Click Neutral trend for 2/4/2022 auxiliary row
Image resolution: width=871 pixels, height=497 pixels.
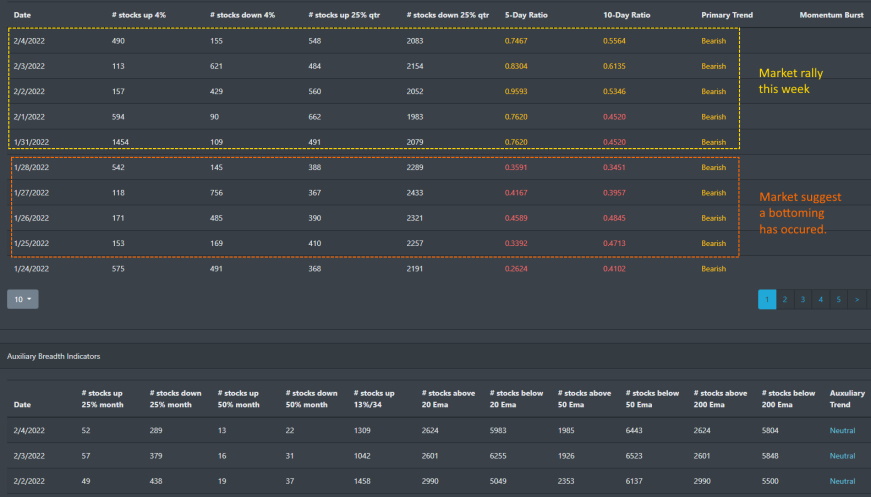(842, 430)
